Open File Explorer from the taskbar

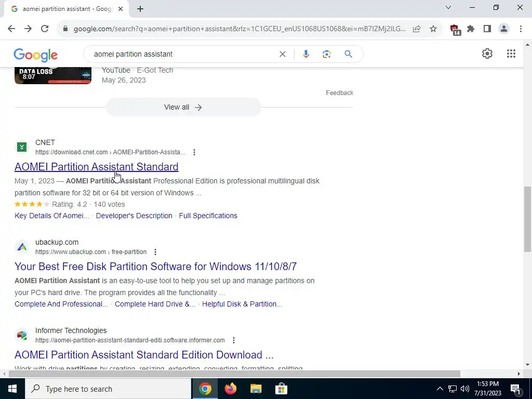(256, 389)
